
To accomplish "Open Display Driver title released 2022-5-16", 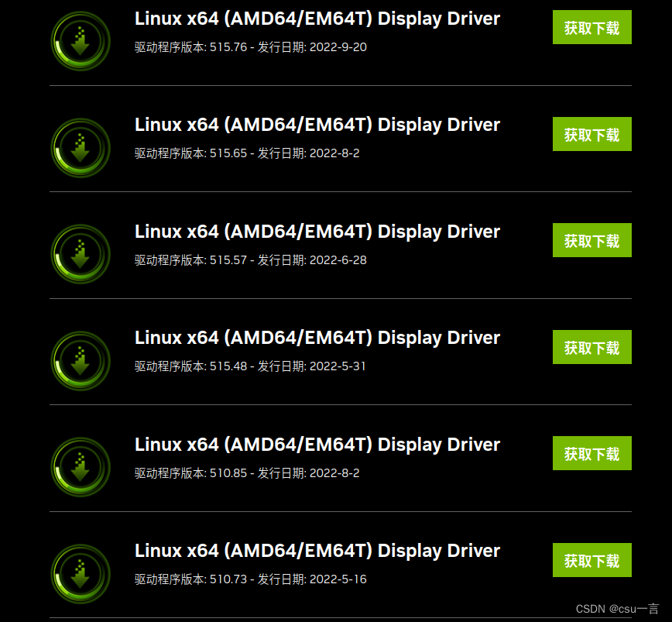I will pos(317,552).
